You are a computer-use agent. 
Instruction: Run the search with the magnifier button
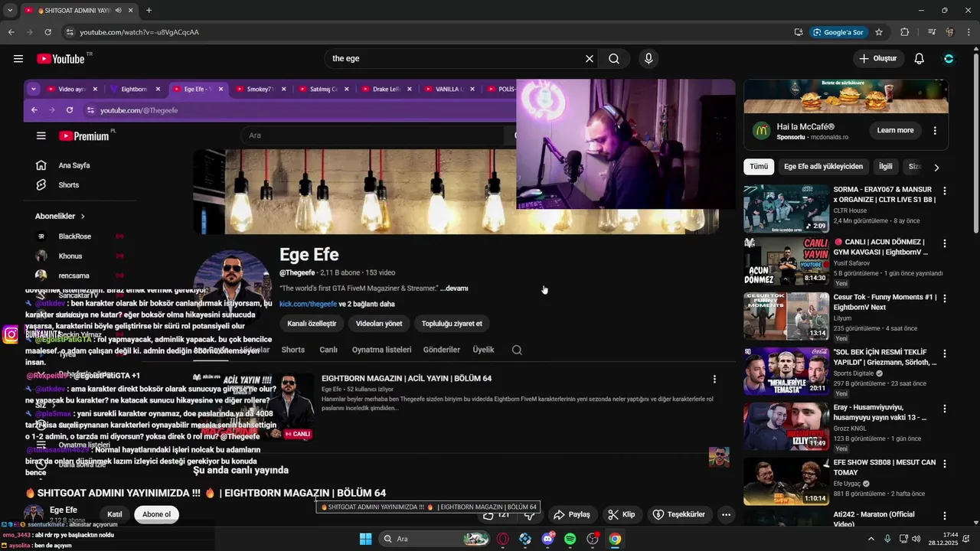[x=614, y=59]
